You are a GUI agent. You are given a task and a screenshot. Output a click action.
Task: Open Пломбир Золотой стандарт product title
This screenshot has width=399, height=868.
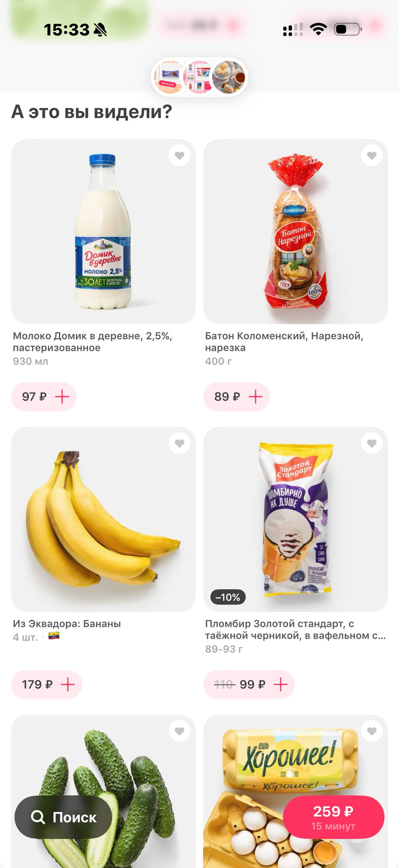coord(295,629)
